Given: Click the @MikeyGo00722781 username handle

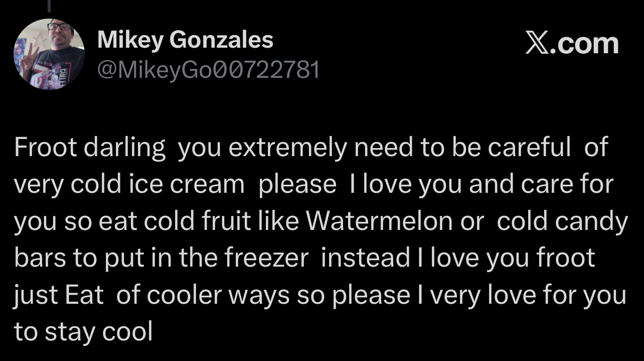Looking at the screenshot, I should coord(208,71).
